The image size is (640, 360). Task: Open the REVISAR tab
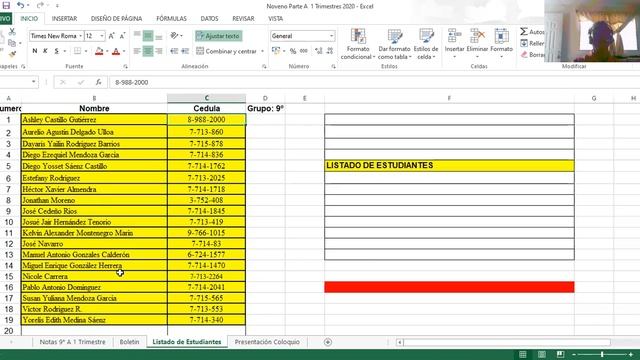coord(243,18)
